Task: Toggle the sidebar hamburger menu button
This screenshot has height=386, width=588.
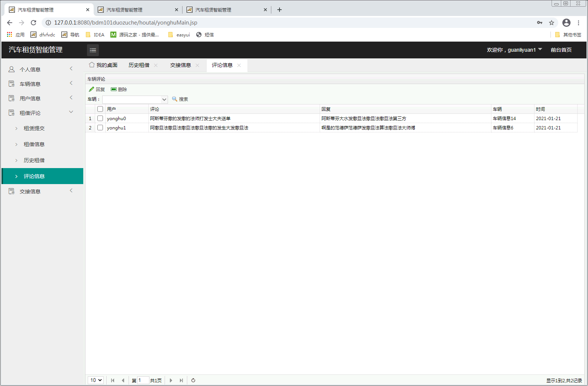Action: point(93,50)
